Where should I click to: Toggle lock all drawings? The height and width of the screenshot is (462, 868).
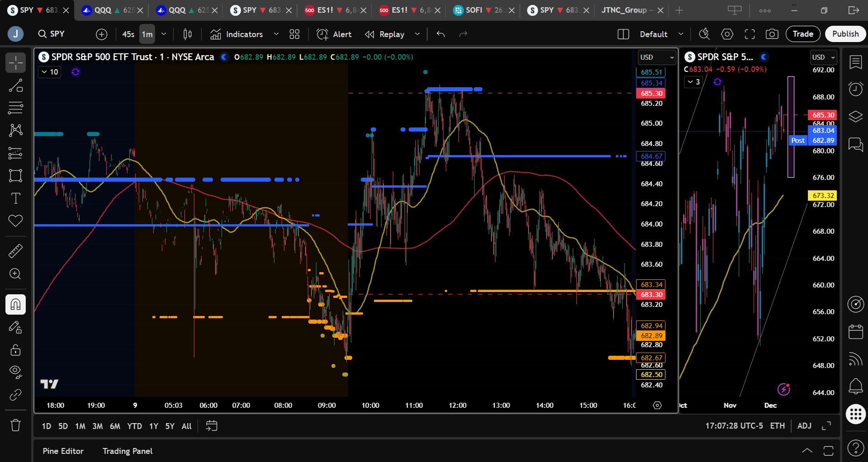[15, 350]
